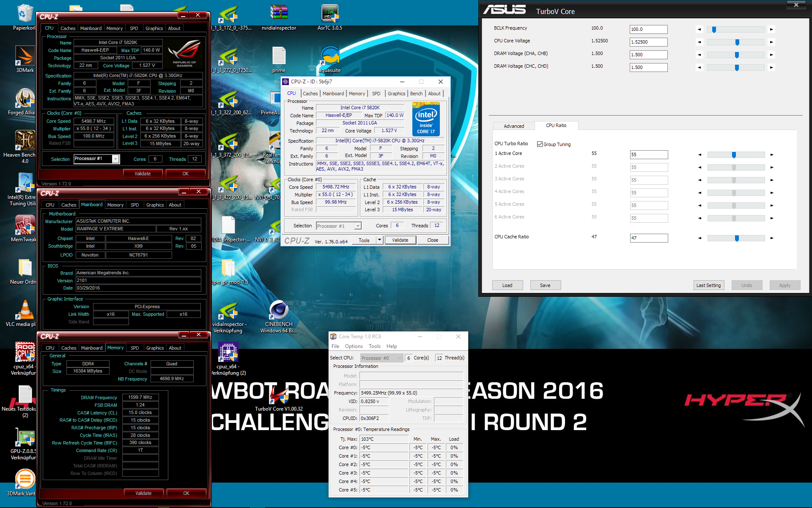Click OK in top red CPU-Z window
The image size is (812, 508).
click(186, 174)
